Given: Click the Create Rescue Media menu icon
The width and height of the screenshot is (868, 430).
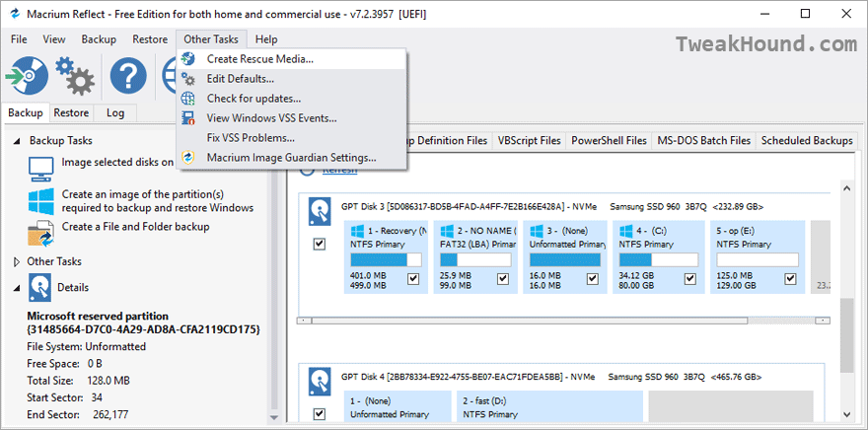Looking at the screenshot, I should point(188,58).
